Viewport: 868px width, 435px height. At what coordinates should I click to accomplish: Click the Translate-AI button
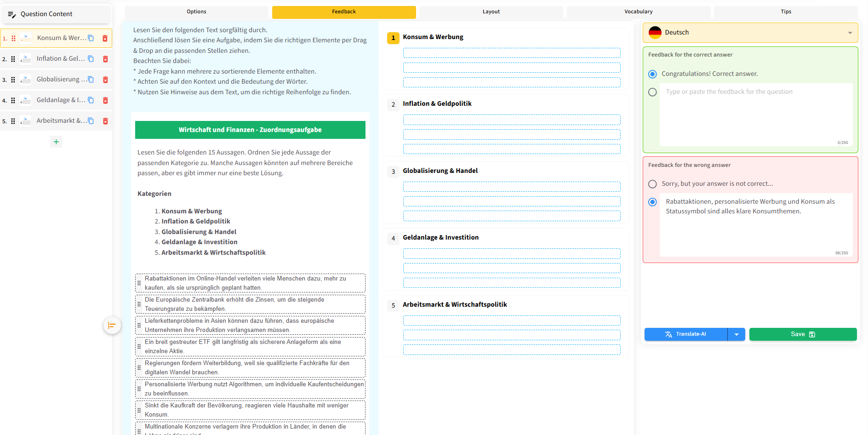tap(685, 334)
